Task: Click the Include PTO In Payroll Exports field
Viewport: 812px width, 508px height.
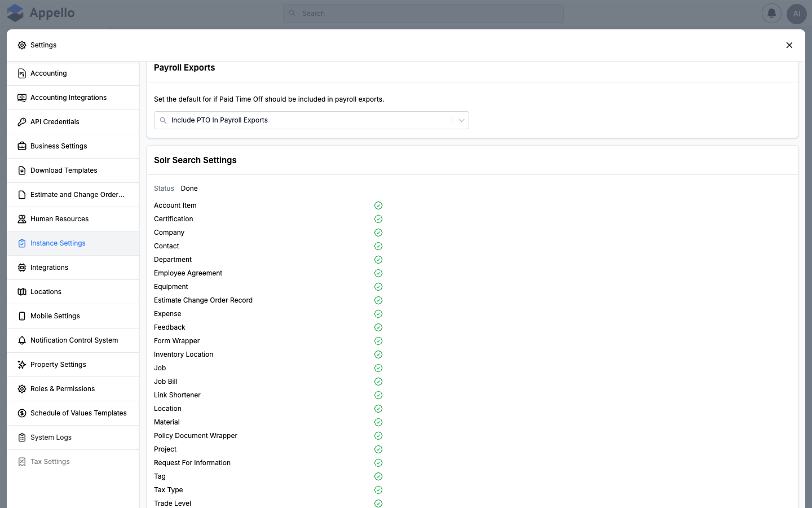Action: 311,120
